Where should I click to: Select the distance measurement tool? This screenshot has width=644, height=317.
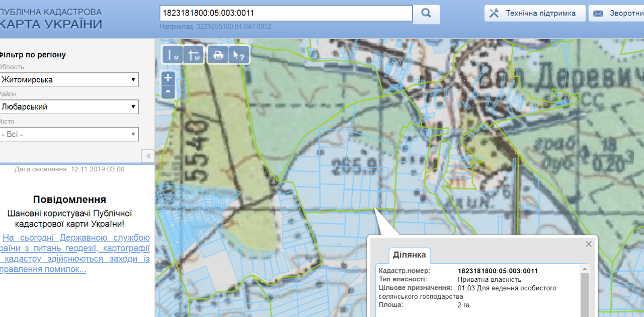[x=173, y=55]
